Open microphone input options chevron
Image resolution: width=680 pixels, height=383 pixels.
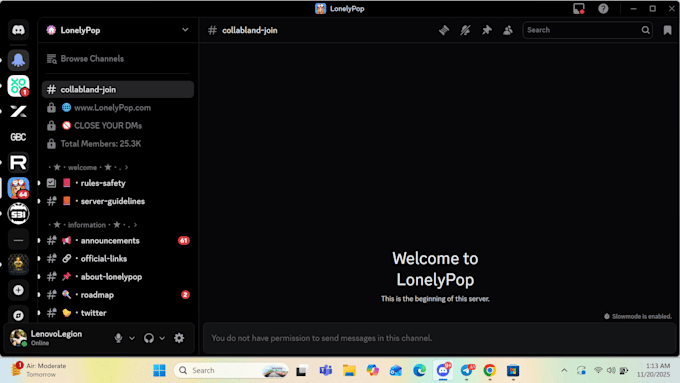coord(132,338)
